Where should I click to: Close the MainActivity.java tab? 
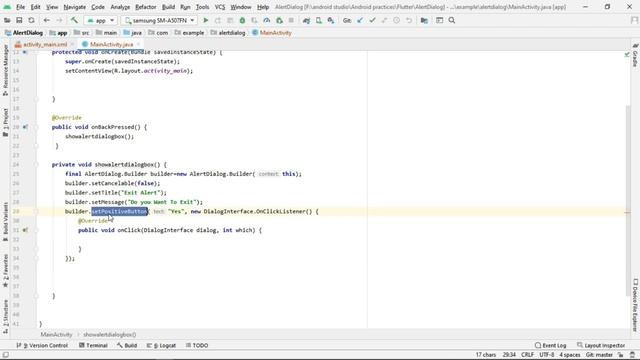[138, 44]
